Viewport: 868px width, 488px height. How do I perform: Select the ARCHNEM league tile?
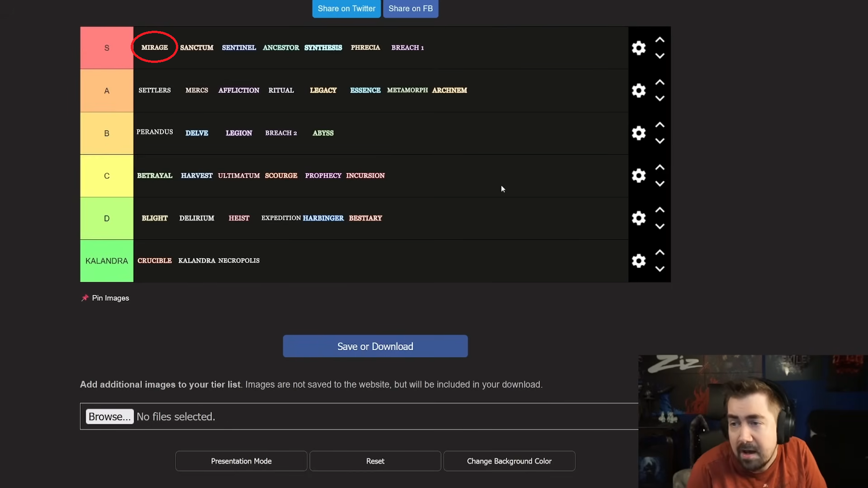coord(450,90)
